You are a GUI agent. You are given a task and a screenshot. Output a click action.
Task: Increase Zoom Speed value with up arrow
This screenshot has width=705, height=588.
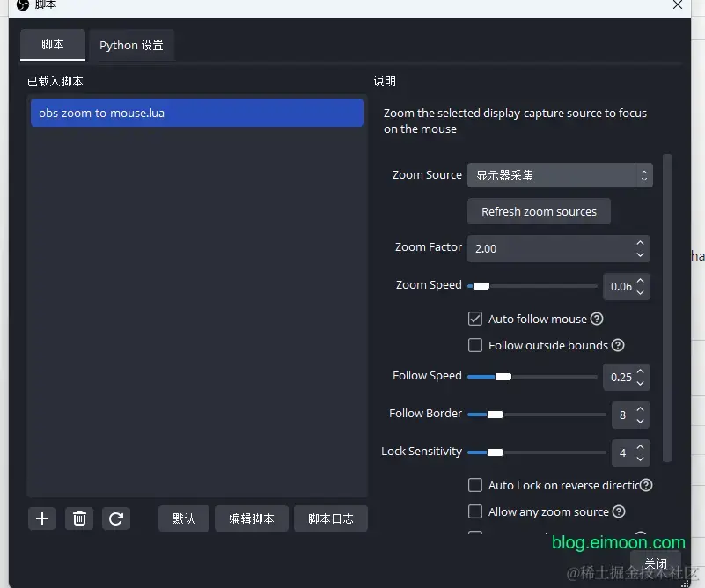pos(640,281)
